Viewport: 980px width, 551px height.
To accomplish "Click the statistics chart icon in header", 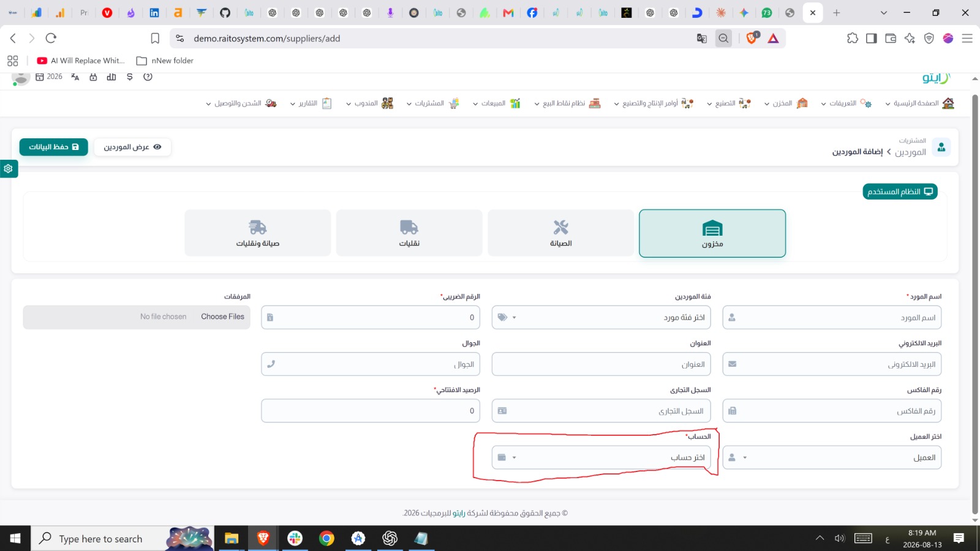I will pyautogui.click(x=111, y=77).
